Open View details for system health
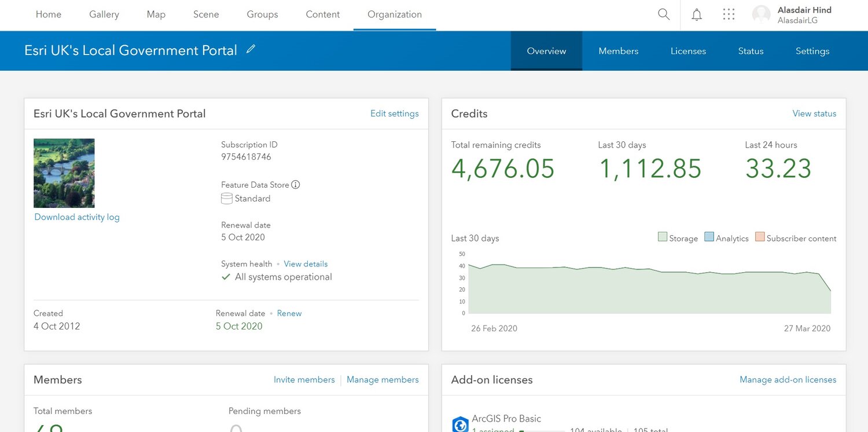Image resolution: width=868 pixels, height=432 pixels. click(x=306, y=264)
